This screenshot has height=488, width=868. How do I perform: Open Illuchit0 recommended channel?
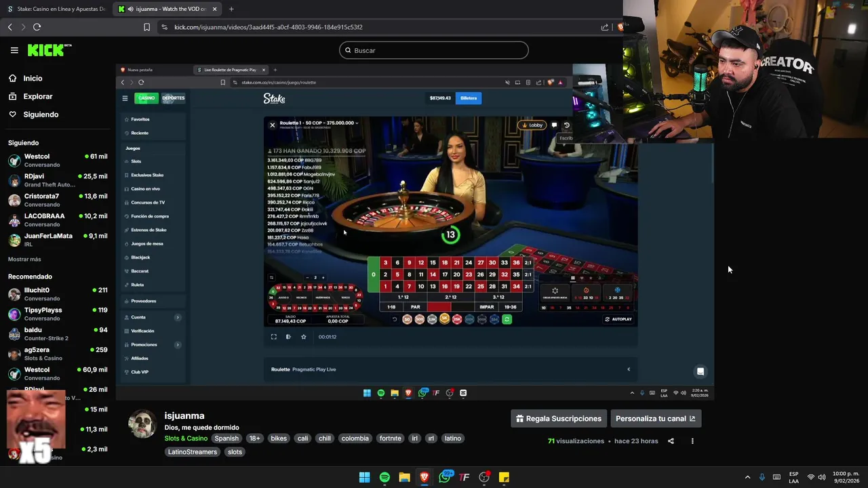point(58,293)
